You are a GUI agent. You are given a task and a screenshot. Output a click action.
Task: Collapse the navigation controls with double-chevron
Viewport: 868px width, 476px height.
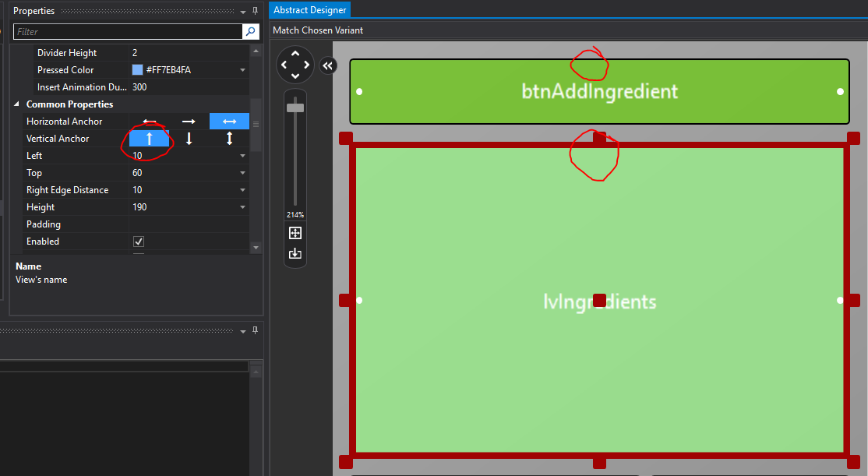pyautogui.click(x=328, y=66)
